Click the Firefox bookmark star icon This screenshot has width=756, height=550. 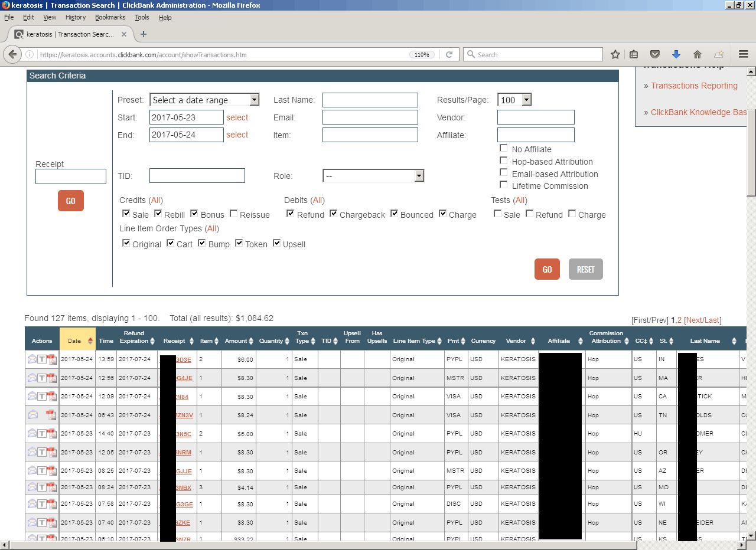coord(615,54)
